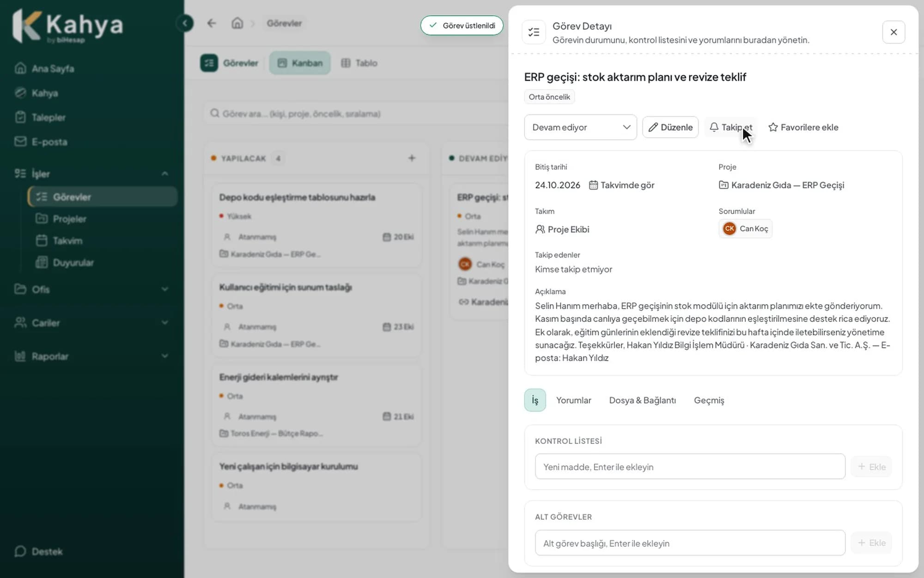Click Ekle beside the checklist field

(x=871, y=467)
